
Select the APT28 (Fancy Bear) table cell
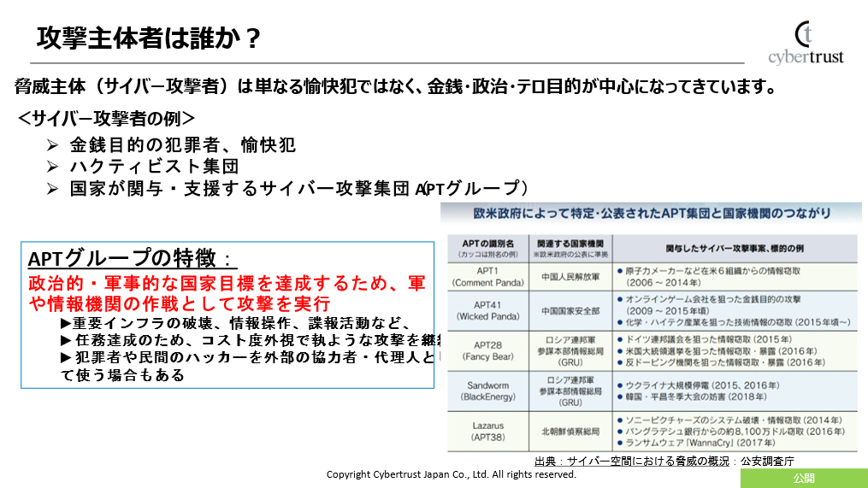[x=487, y=350]
